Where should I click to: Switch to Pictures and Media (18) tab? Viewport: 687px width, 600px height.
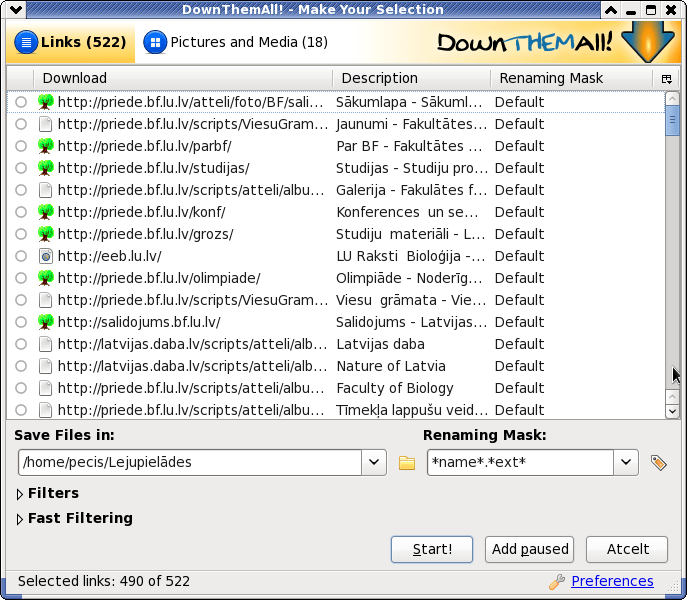[236, 43]
